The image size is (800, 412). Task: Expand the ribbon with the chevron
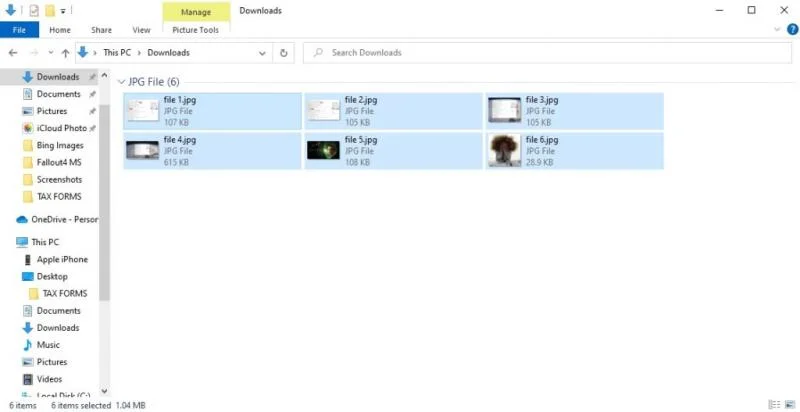click(x=777, y=30)
